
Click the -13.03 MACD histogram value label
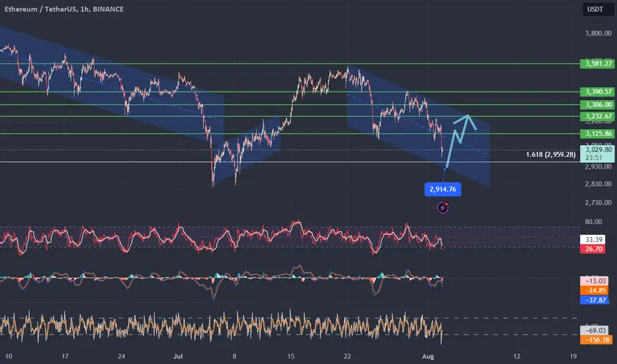(594, 281)
